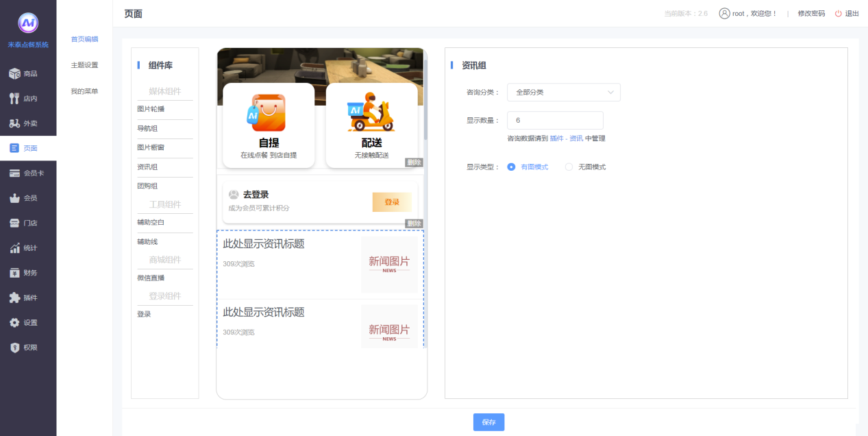Select the 外卖 scooter icon
Viewport: 868px width, 436px height.
coord(14,123)
